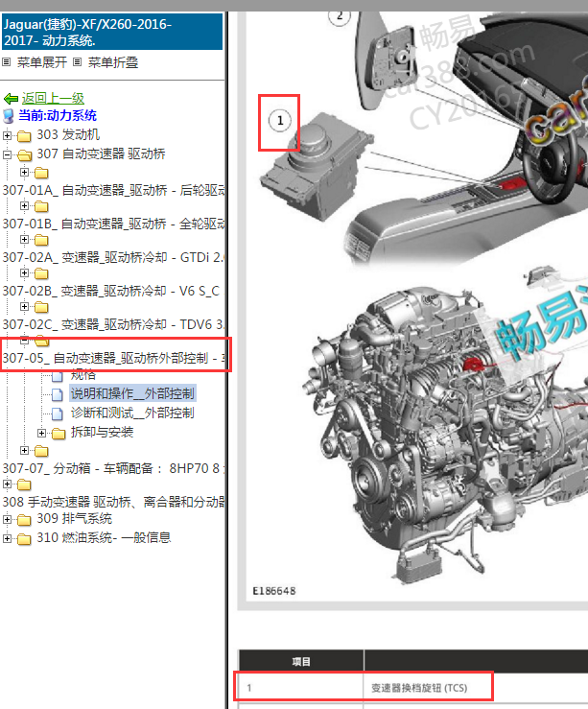Click the green back arrow icon

[11, 99]
